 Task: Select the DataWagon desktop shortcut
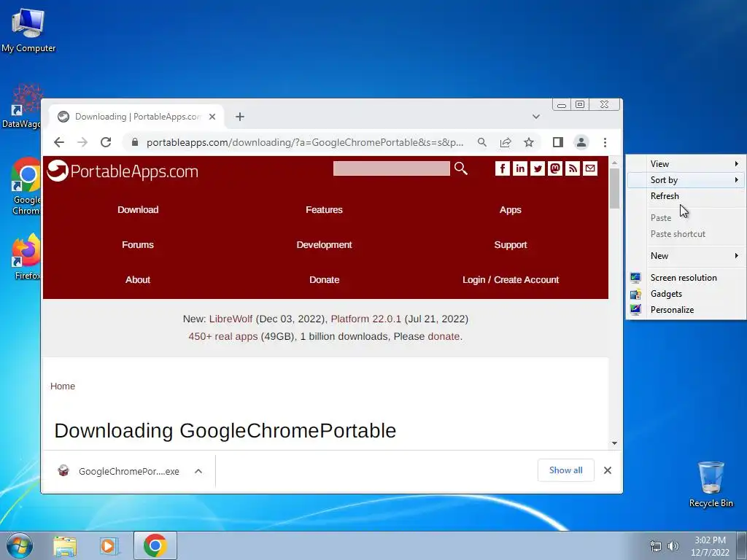pyautogui.click(x=22, y=106)
